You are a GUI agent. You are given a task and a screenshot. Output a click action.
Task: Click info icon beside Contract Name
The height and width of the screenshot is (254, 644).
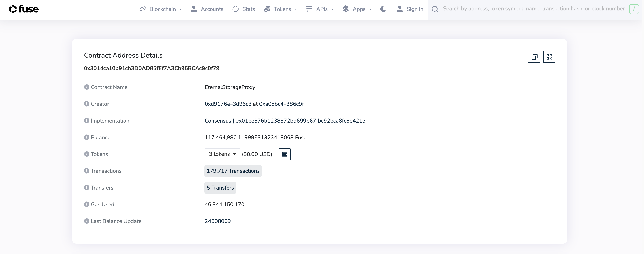(86, 87)
